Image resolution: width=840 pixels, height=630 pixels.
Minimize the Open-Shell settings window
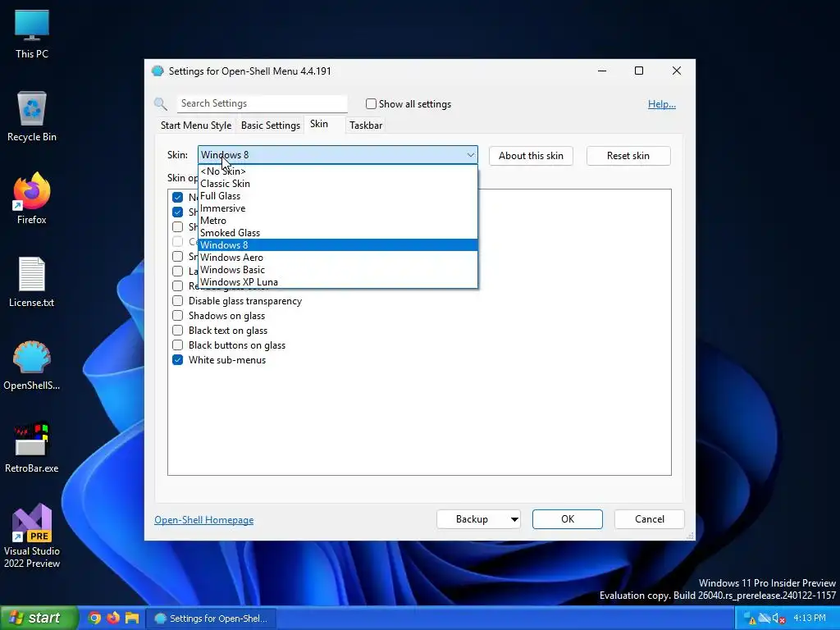tap(602, 71)
